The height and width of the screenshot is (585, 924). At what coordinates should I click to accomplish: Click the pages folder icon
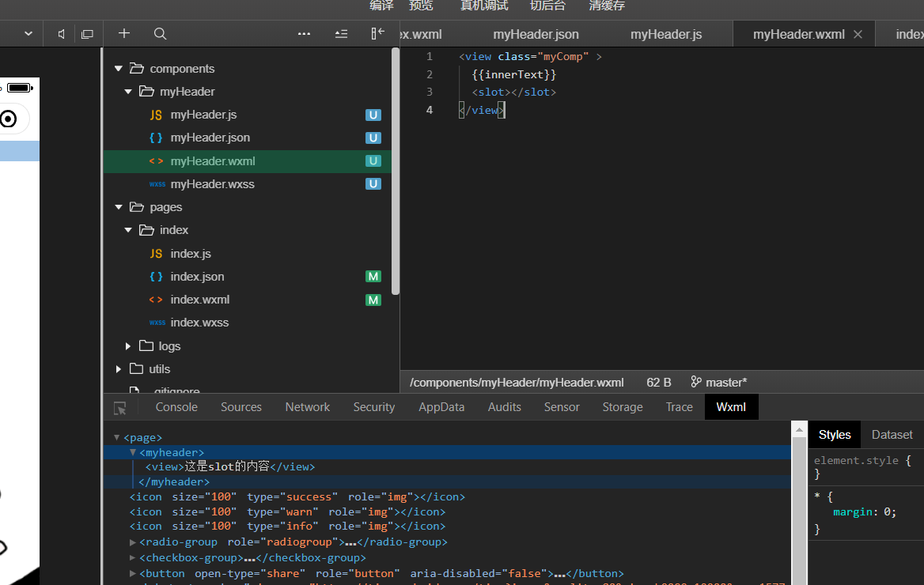(137, 207)
